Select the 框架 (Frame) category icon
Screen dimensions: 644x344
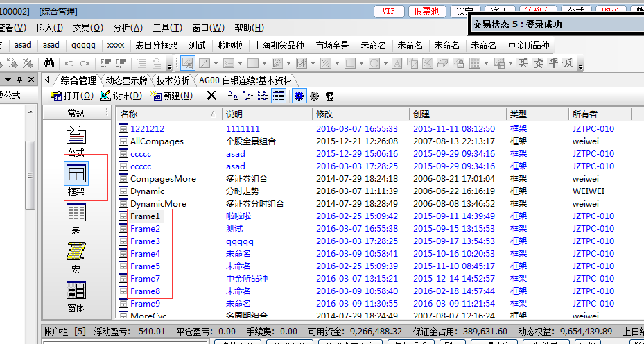point(76,173)
